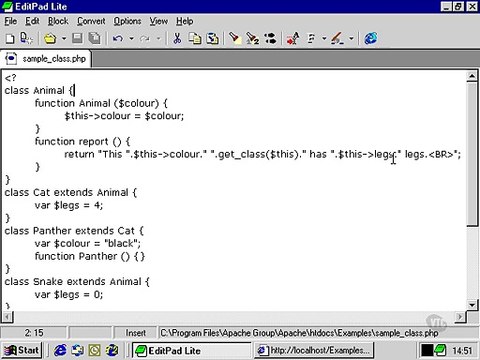Click the horizontal scrollbar left arrow
Screen dimensions: 480x360
[8, 316]
